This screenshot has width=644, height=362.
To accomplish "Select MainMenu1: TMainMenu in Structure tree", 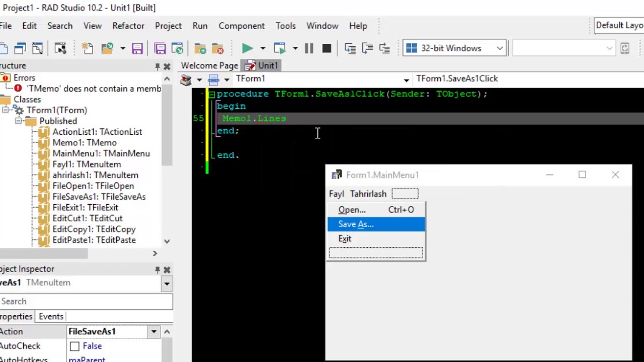I will [x=101, y=154].
